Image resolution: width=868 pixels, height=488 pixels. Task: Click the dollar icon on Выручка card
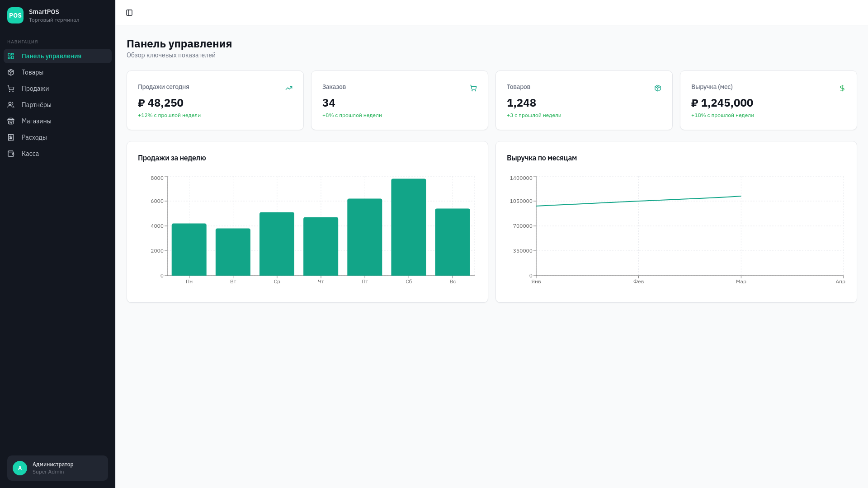[x=842, y=88]
